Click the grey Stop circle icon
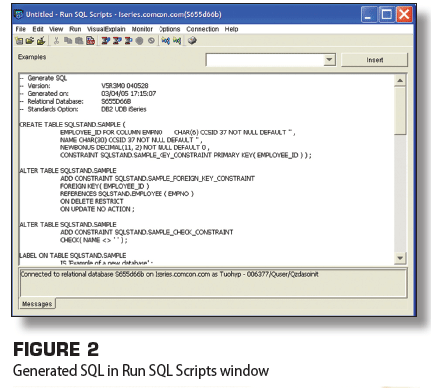The height and width of the screenshot is (389, 431). (140, 41)
